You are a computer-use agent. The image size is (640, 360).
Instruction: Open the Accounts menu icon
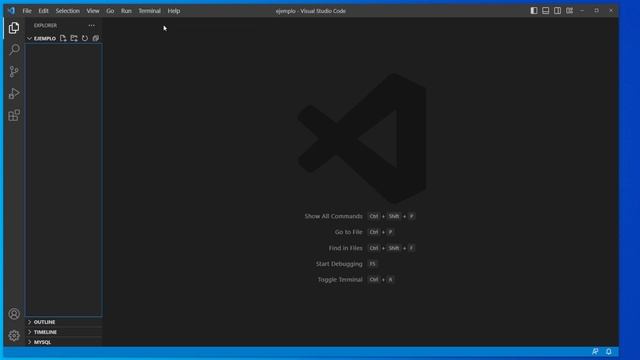pos(14,314)
